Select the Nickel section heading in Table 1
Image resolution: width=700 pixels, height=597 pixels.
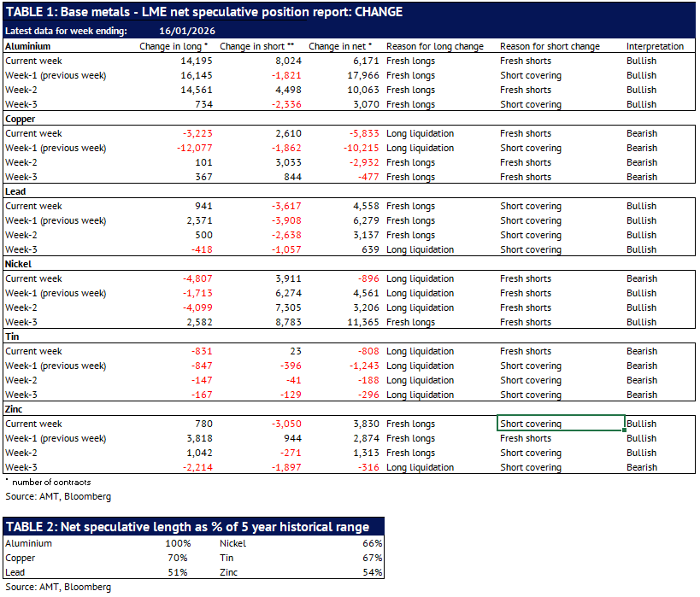click(19, 264)
